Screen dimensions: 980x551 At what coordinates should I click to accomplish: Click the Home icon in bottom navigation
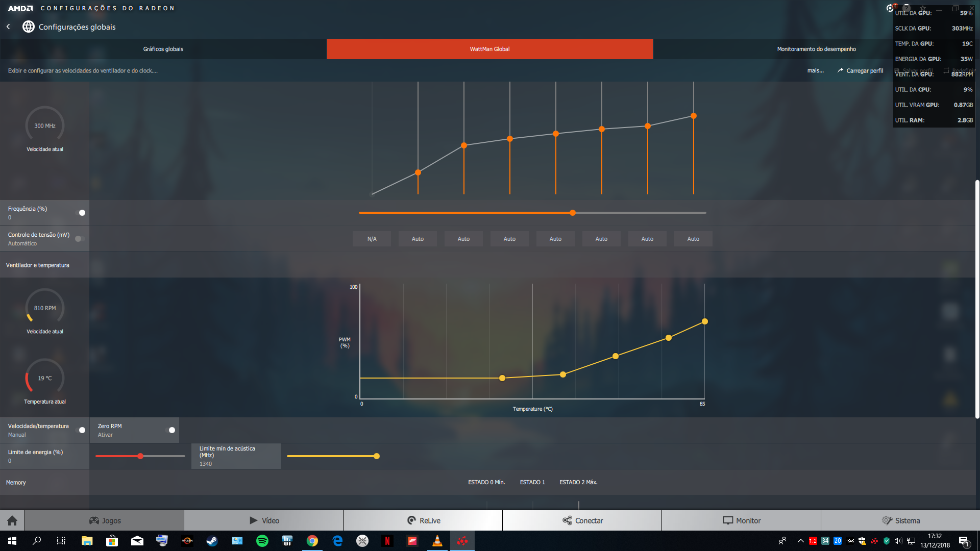point(12,520)
